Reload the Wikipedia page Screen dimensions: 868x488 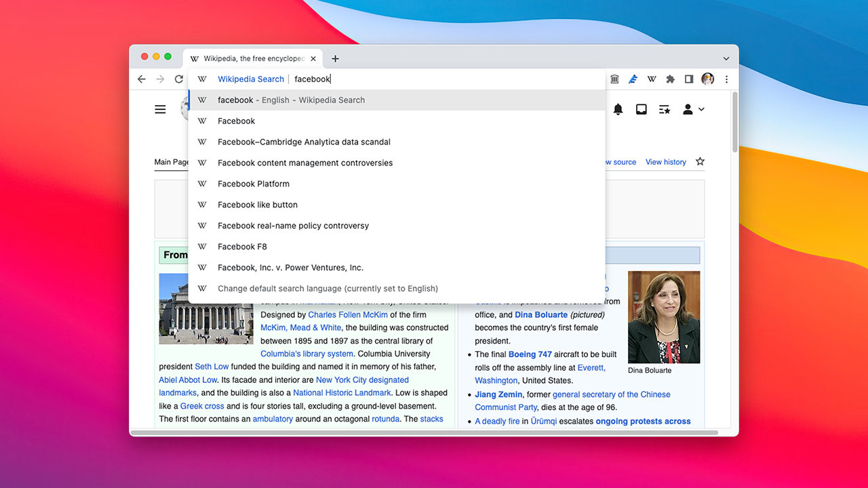click(179, 79)
